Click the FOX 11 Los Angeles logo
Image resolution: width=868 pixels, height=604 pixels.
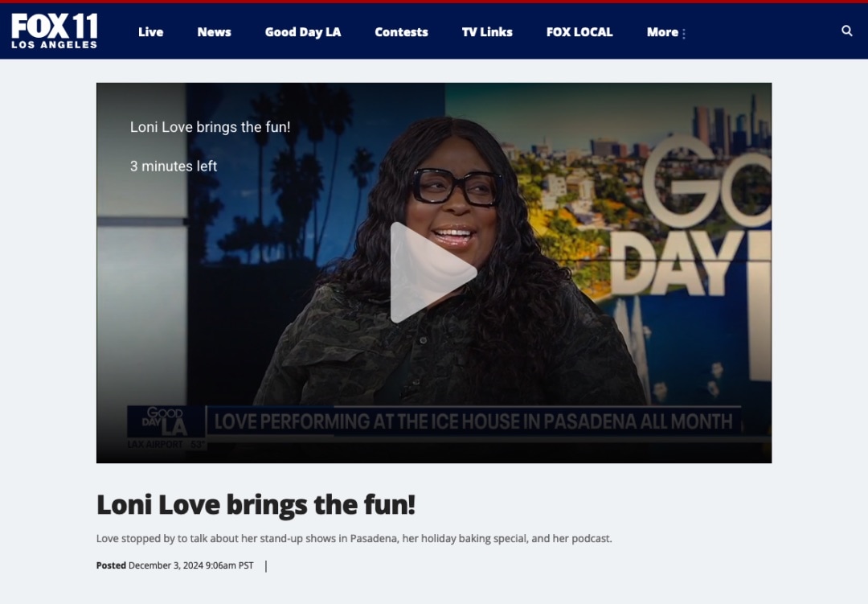pyautogui.click(x=54, y=31)
